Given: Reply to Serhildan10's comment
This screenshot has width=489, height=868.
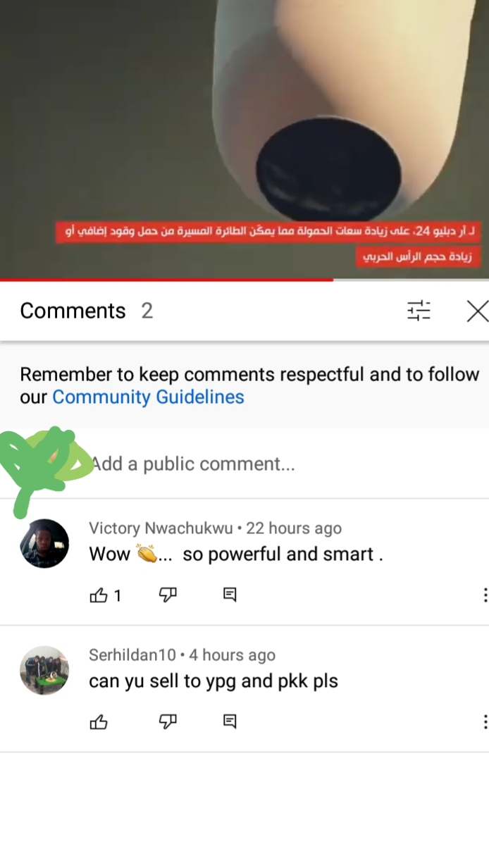Looking at the screenshot, I should pyautogui.click(x=230, y=721).
